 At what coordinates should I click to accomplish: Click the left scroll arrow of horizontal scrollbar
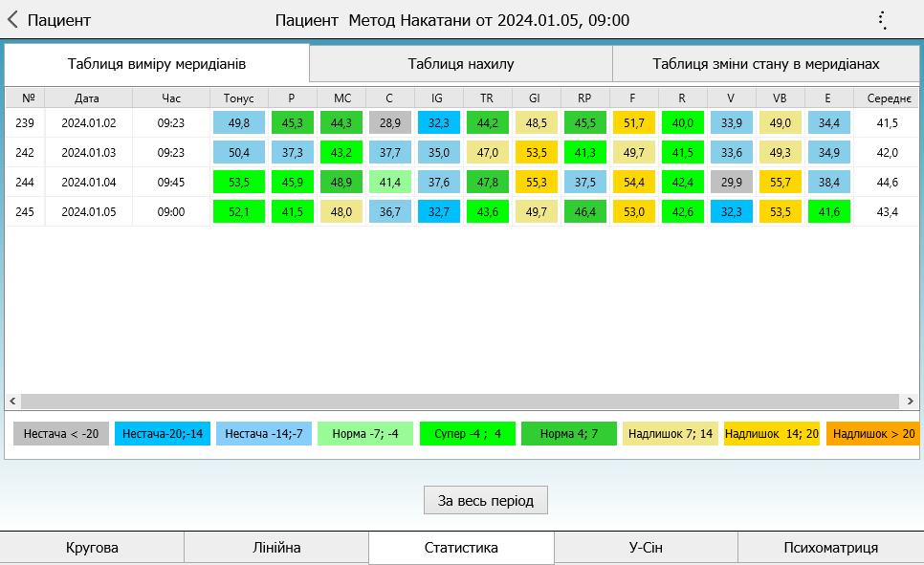[x=12, y=402]
